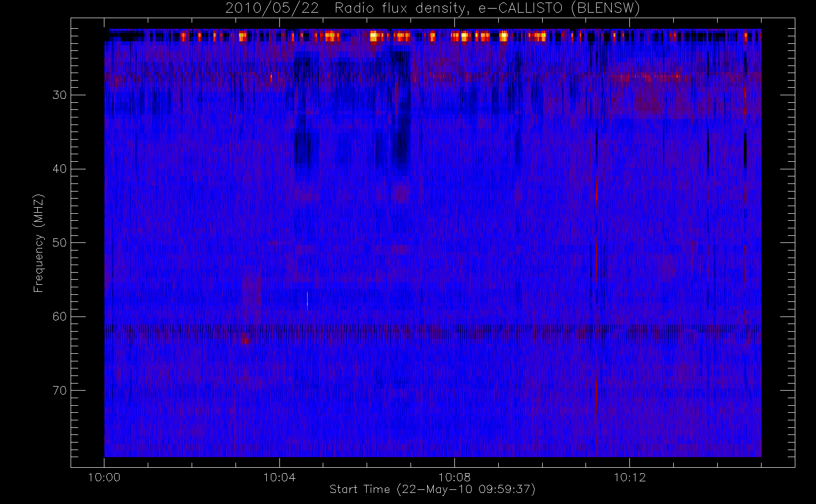Click the "60" frequency tick label

pos(60,317)
